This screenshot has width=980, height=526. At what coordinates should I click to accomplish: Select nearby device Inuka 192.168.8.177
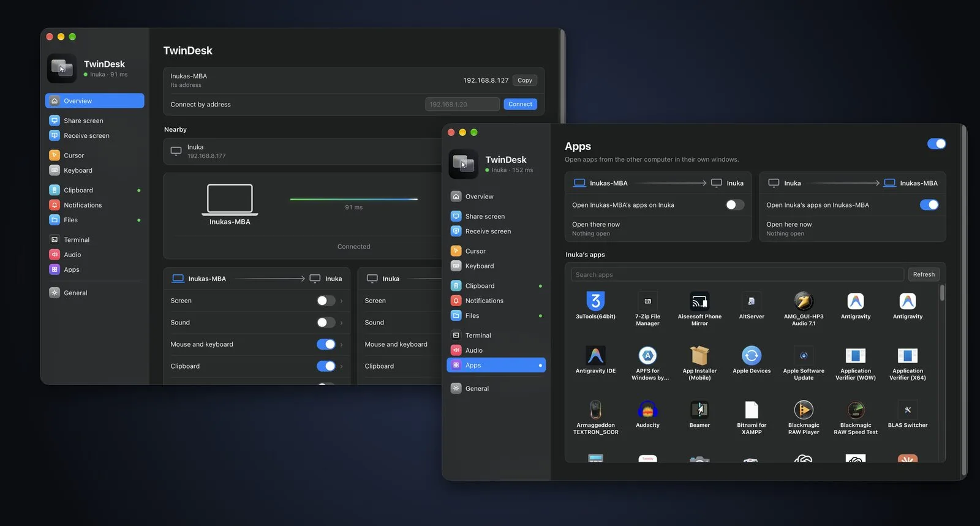tap(303, 151)
